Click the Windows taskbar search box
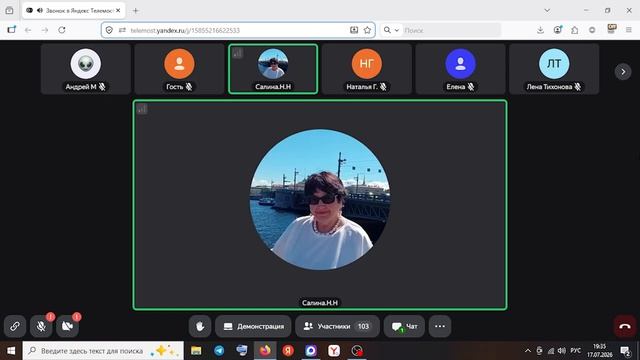Screen dimensions: 640x360 pyautogui.click(x=103, y=351)
